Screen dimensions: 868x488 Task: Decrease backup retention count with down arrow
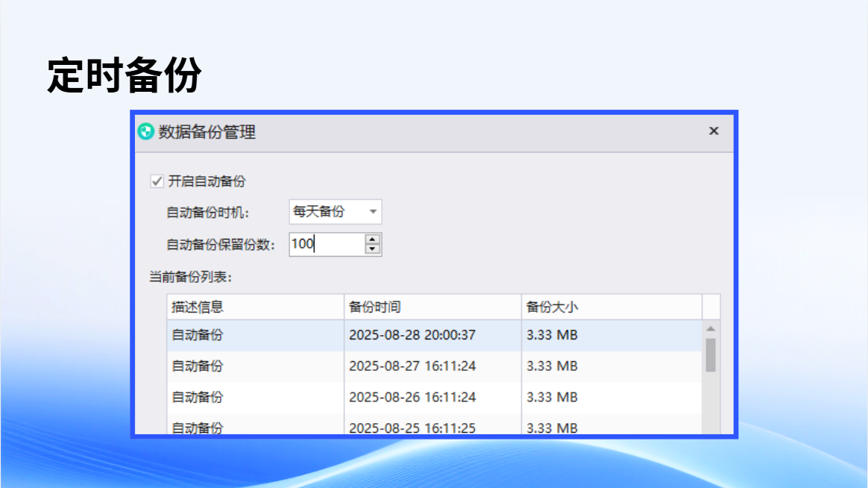pyautogui.click(x=373, y=249)
